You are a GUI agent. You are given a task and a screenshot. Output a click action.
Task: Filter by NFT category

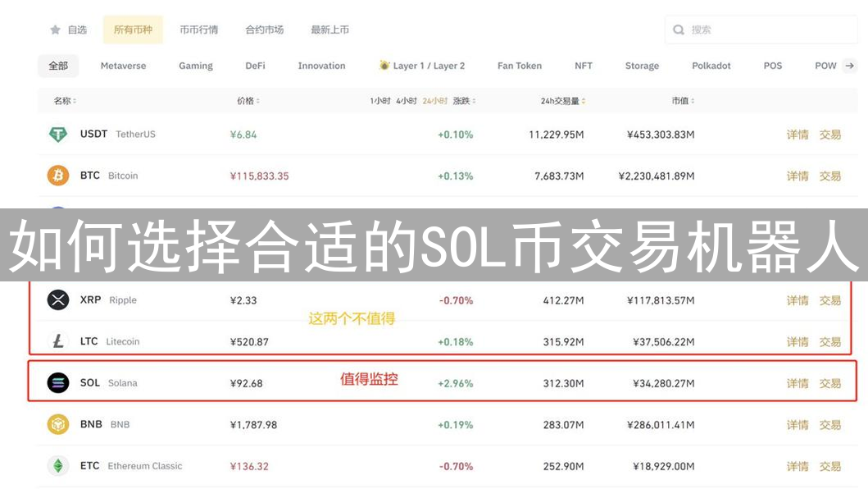tap(584, 66)
